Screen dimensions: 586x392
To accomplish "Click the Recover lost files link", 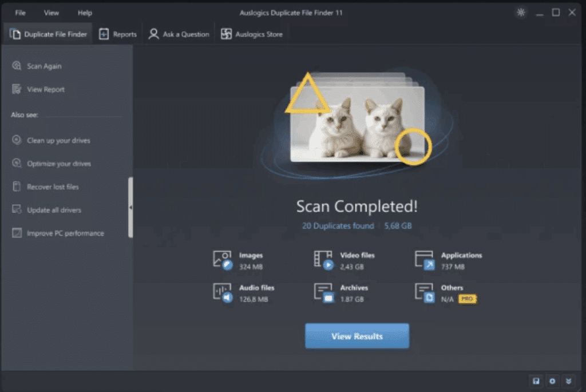I will (x=53, y=187).
